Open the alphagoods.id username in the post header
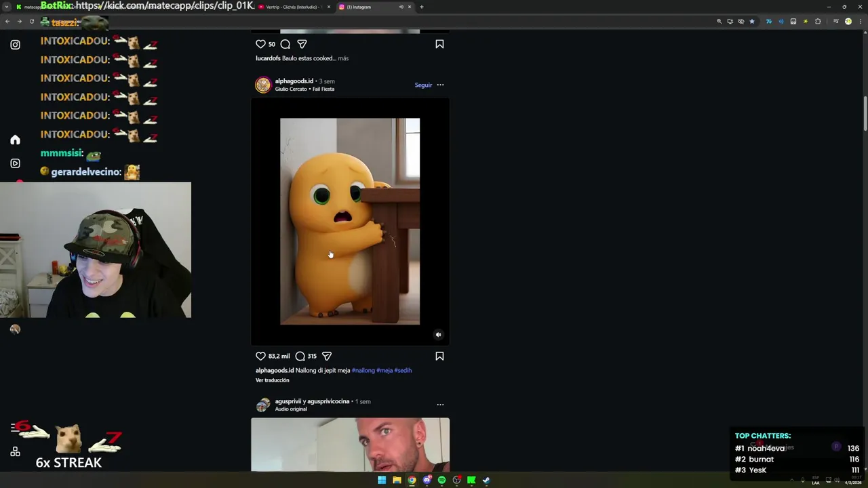The height and width of the screenshot is (488, 868). 294,81
